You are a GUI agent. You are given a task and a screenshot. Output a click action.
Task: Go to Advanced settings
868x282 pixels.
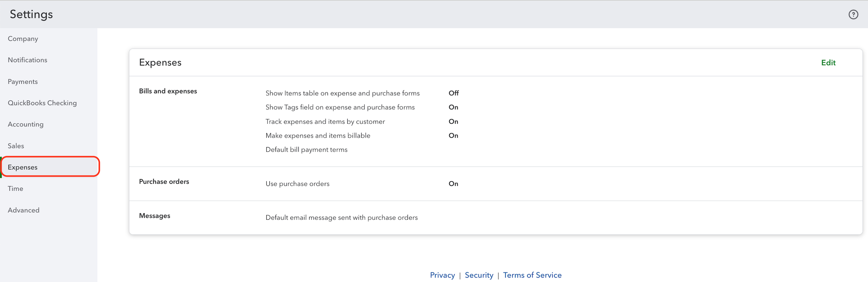point(24,210)
